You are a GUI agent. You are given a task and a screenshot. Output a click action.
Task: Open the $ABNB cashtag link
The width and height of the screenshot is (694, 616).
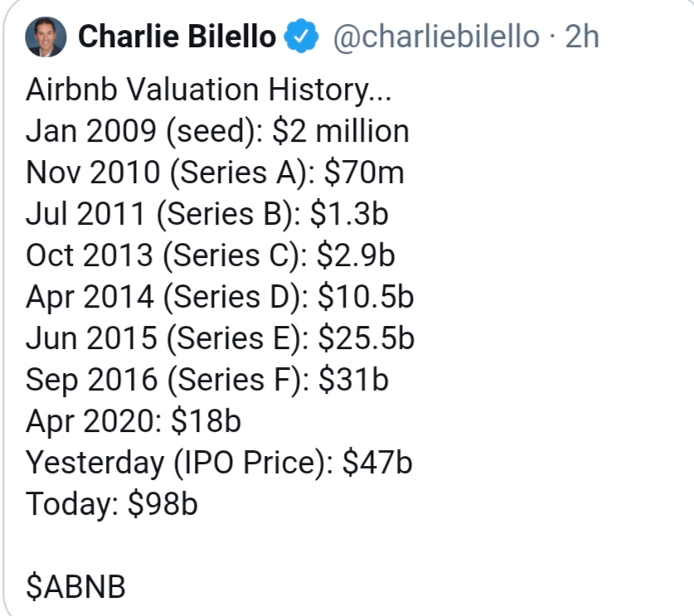pos(75,586)
